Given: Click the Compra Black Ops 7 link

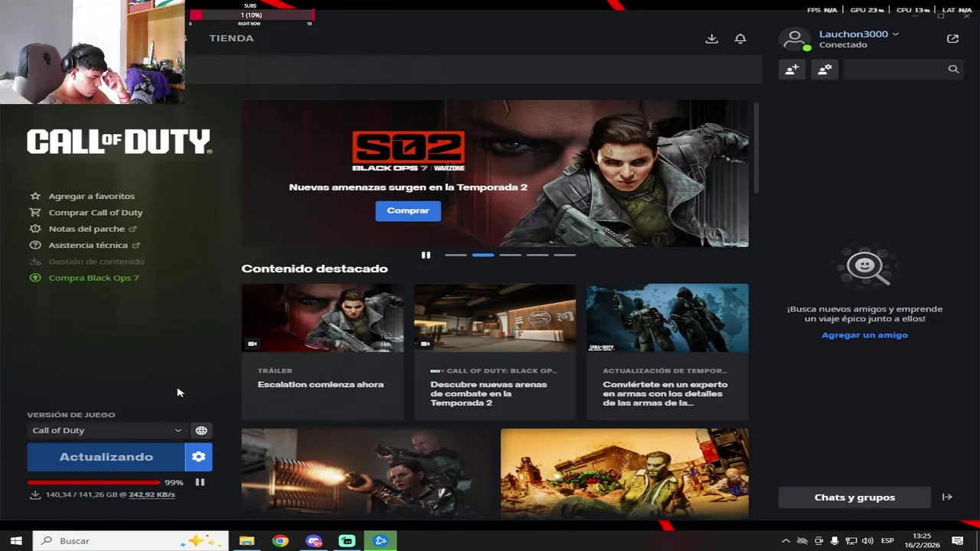Looking at the screenshot, I should tap(94, 278).
